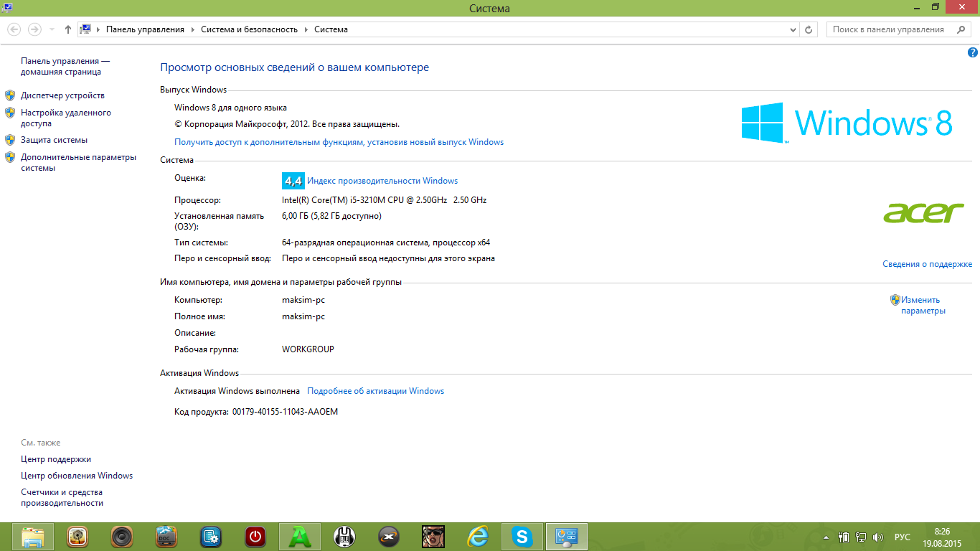Click product code '00179-40155-11043-AAOEM'

(285, 412)
